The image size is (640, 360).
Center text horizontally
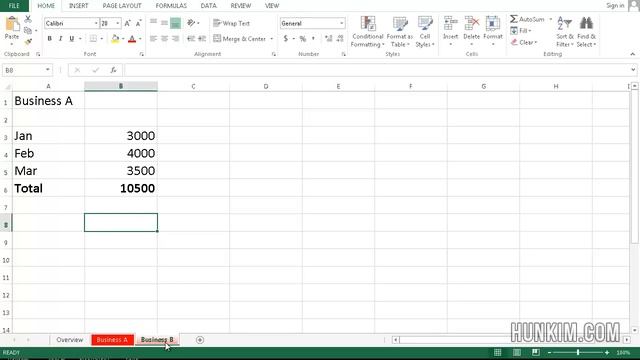tap(164, 39)
